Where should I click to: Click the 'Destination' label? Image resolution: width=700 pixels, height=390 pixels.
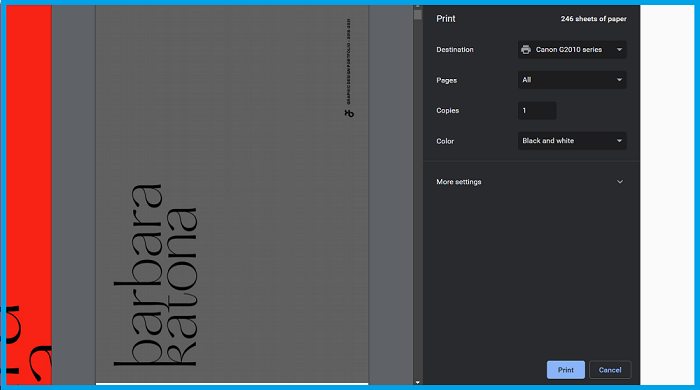pyautogui.click(x=454, y=50)
